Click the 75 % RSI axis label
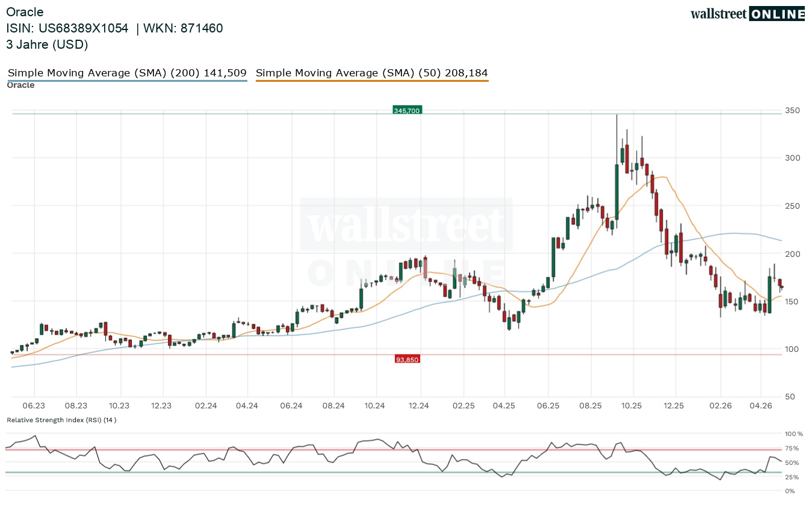 [x=793, y=448]
